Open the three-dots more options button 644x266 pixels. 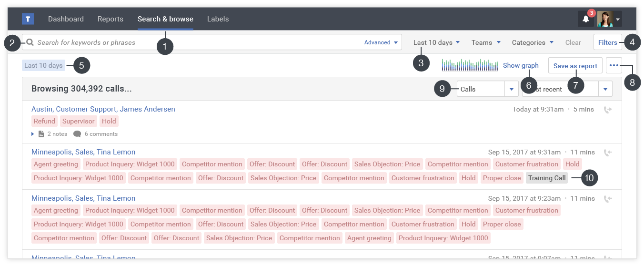(x=614, y=65)
